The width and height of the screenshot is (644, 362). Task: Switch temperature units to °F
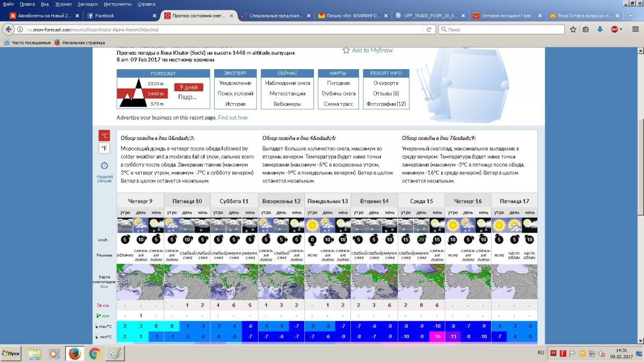(105, 148)
